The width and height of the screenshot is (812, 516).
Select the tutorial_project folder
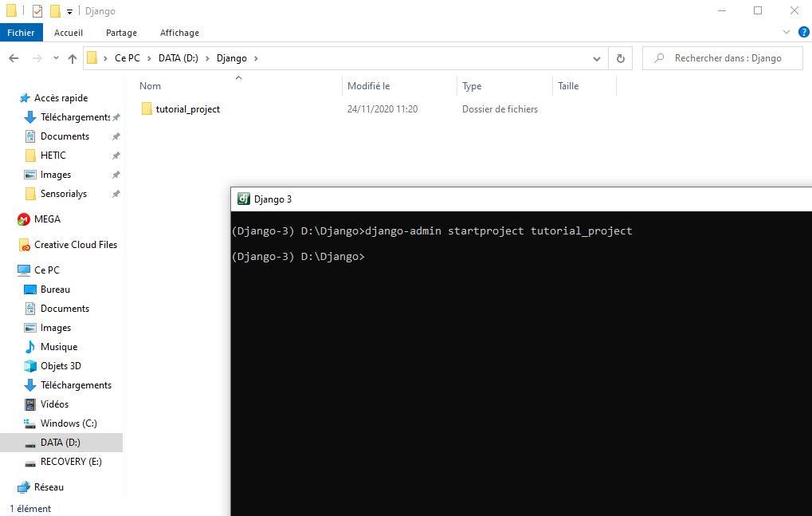(187, 109)
